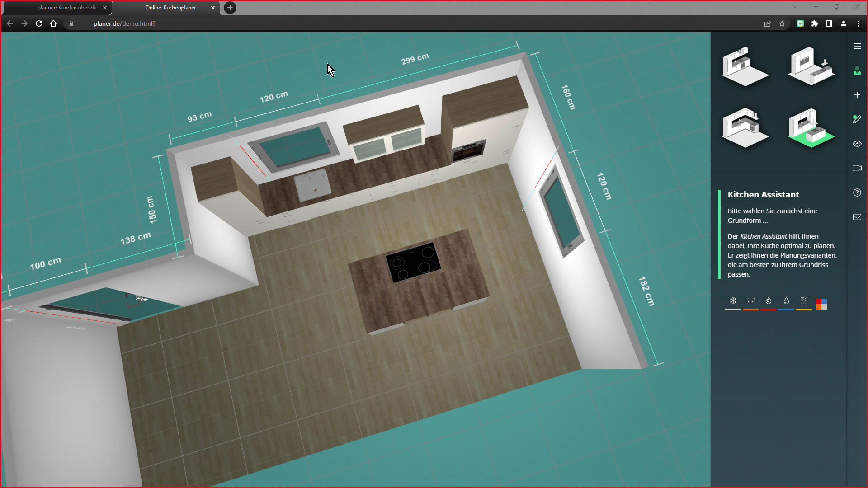The image size is (868, 488).
Task: Toggle the eye visibility icon
Action: coord(857,144)
